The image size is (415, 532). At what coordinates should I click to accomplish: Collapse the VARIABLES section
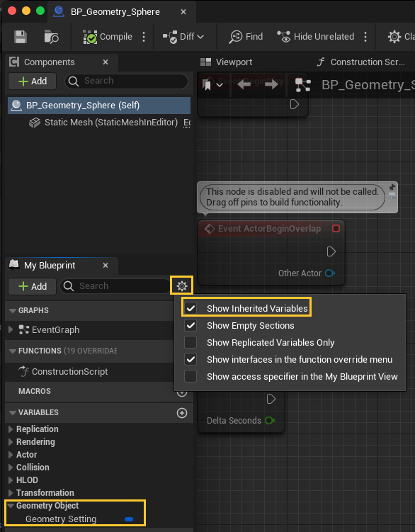click(x=13, y=412)
